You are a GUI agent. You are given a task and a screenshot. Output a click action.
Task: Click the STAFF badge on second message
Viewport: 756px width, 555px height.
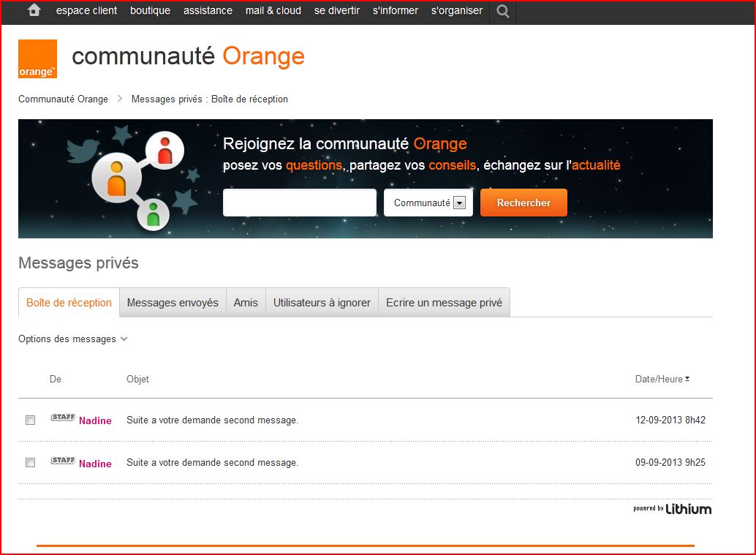click(x=63, y=461)
